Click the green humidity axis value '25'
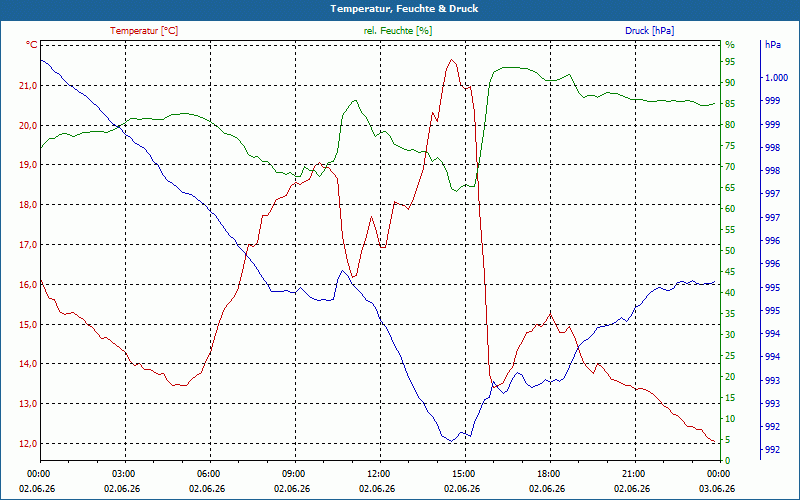Image resolution: width=800 pixels, height=500 pixels. point(730,356)
